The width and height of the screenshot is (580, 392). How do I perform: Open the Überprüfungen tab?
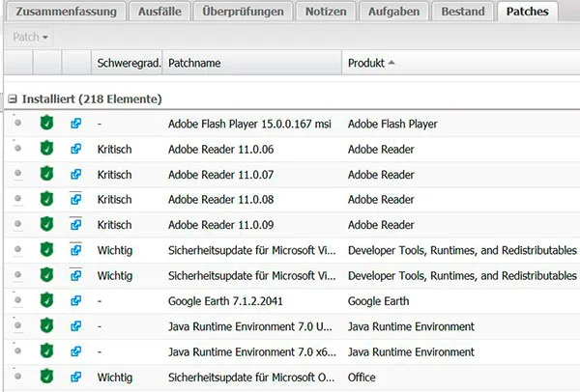(243, 11)
